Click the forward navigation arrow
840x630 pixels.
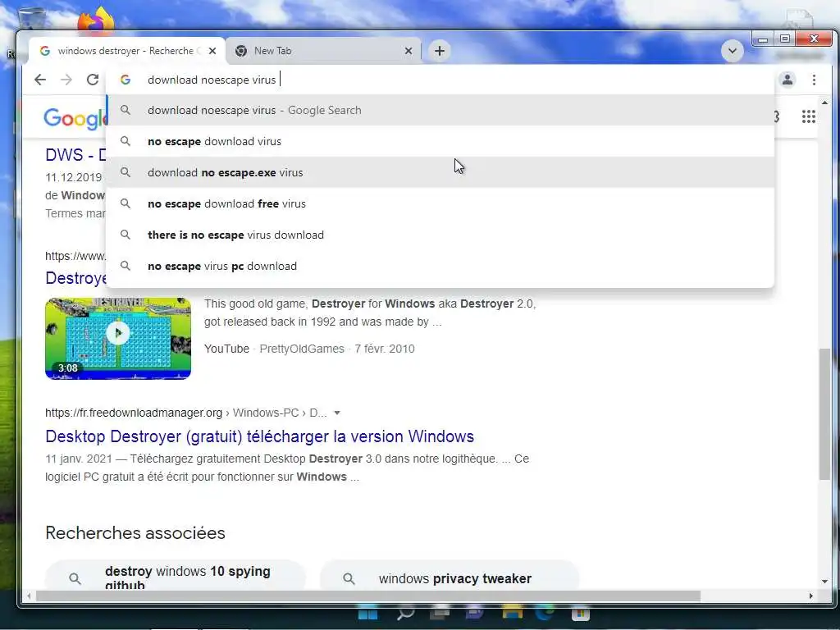[x=66, y=80]
